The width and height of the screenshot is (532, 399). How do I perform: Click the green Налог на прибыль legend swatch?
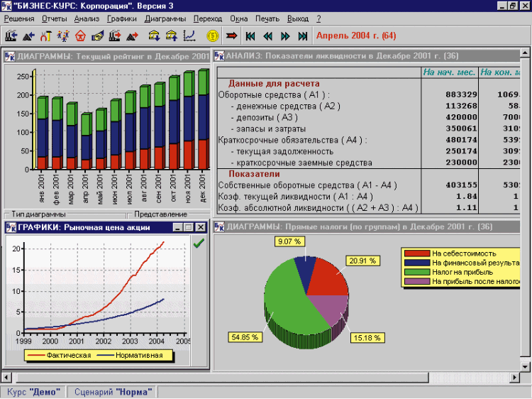[x=416, y=272]
